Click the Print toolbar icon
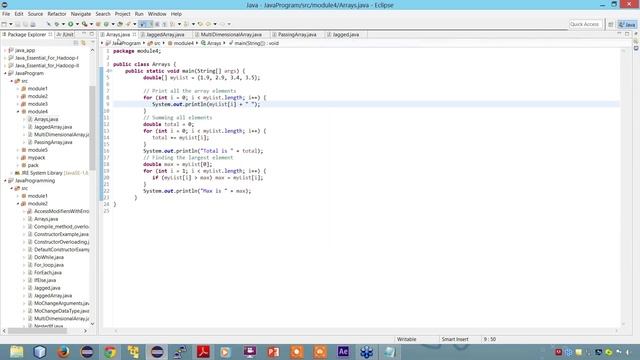The width and height of the screenshot is (640, 360). [33, 24]
